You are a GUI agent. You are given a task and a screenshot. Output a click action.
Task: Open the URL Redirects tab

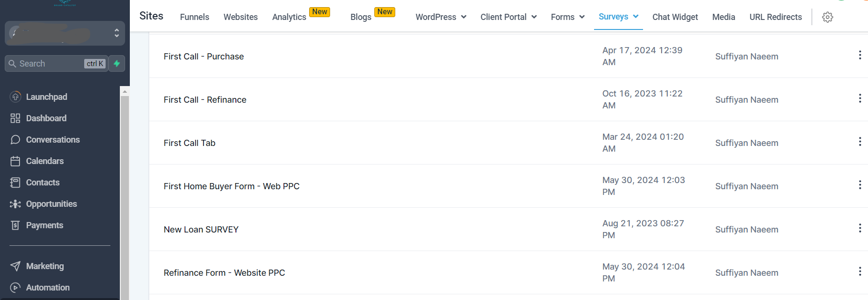coord(776,17)
